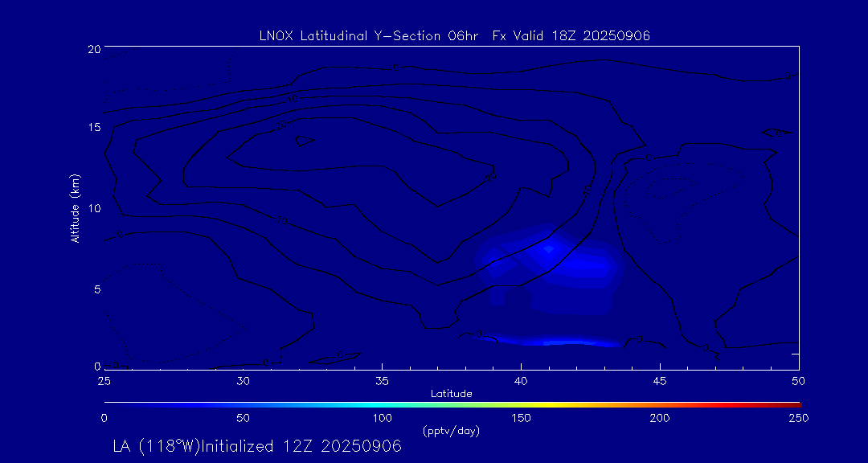This screenshot has width=868, height=463.
Task: Select the '(pptv/day)' units label
Action: click(451, 431)
